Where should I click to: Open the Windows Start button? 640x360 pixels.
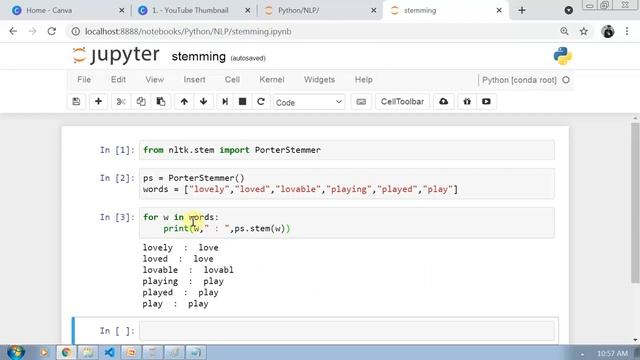pos(16,352)
